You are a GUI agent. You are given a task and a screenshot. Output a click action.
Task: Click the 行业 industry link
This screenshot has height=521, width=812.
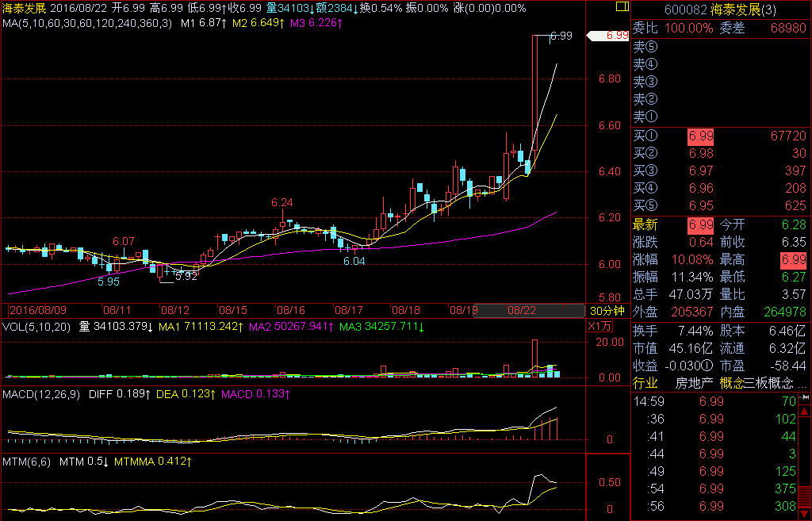645,383
